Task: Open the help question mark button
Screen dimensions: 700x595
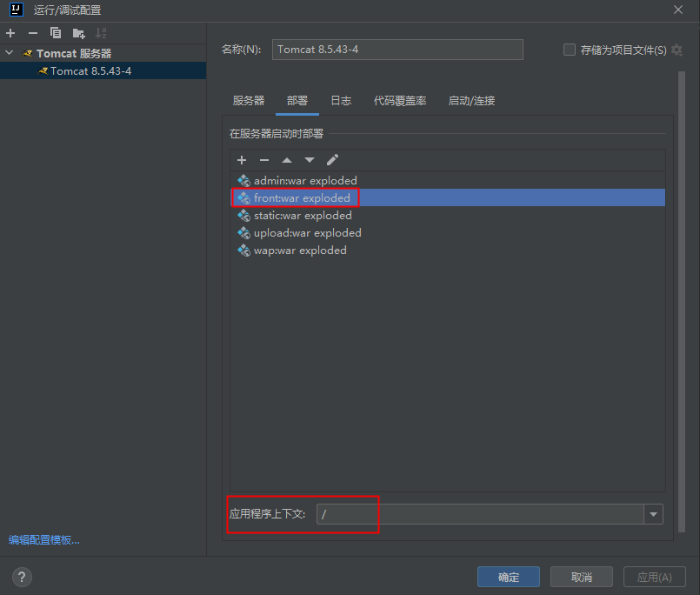Action: [22, 577]
